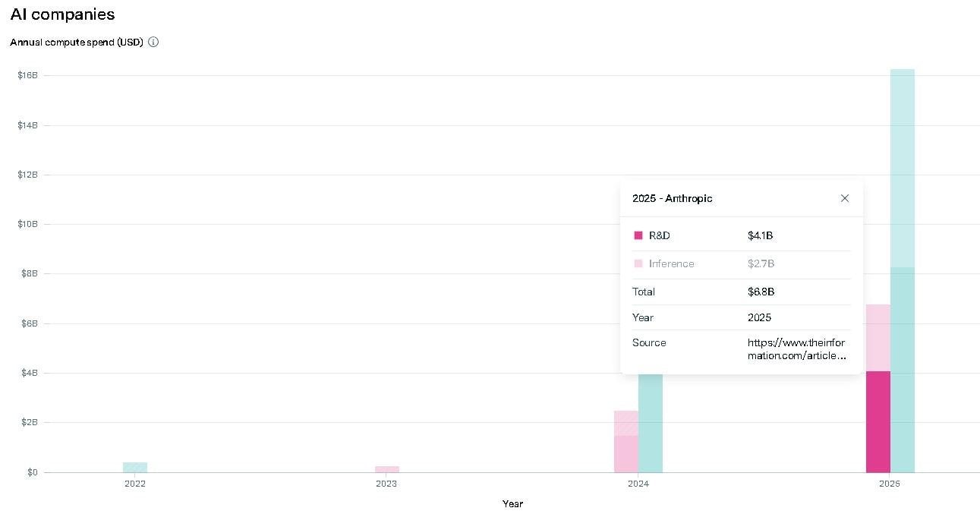980x511 pixels.
Task: Click the 2025 dark pink R&D bar
Action: tap(878, 421)
